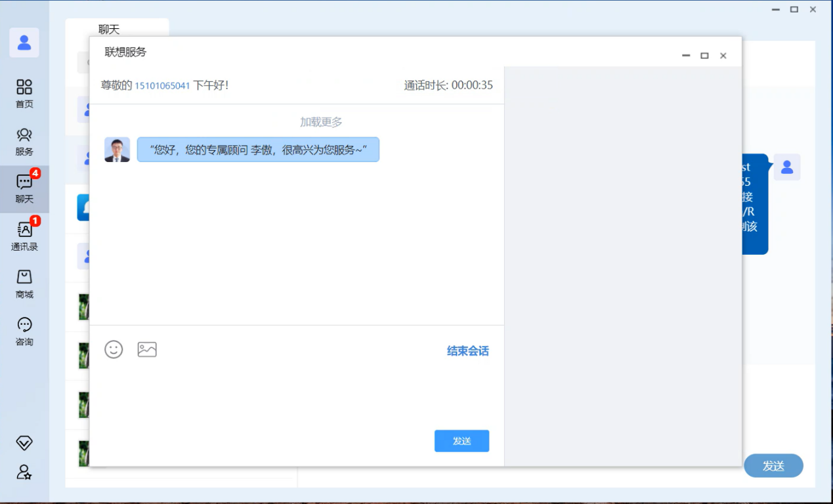Open 服务 service section in sidebar
Image resolution: width=833 pixels, height=504 pixels.
tap(24, 142)
